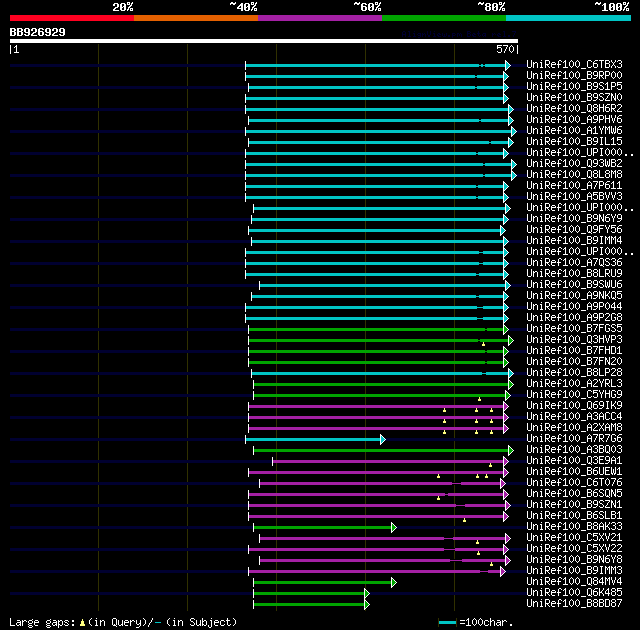Click the purple ~60% identity legend segment

[x=320, y=18]
